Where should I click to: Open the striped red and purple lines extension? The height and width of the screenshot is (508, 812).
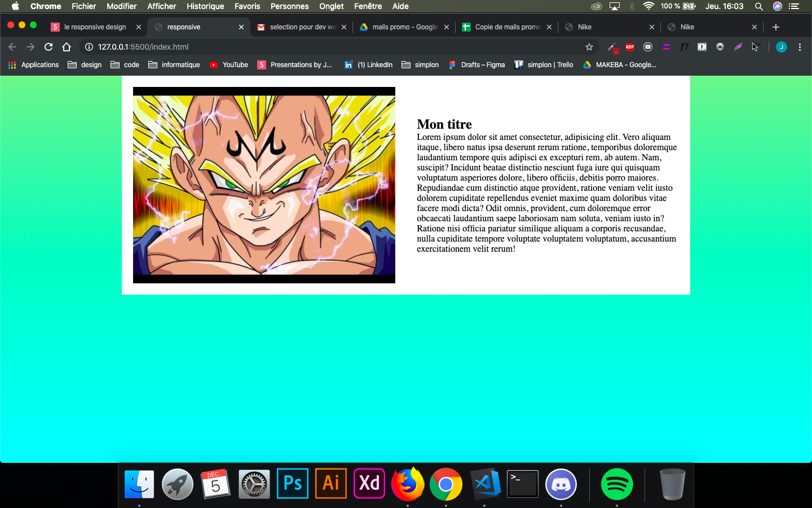[666, 47]
